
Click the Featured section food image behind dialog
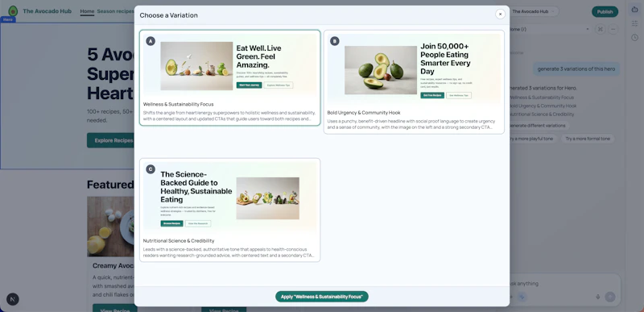(110, 227)
